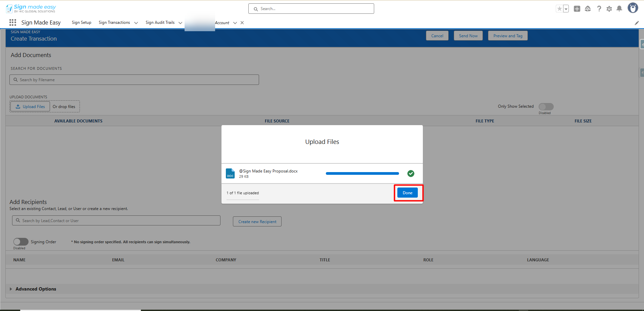Image resolution: width=644 pixels, height=311 pixels.
Task: Expand the Account tab menu chevron
Action: tap(235, 23)
